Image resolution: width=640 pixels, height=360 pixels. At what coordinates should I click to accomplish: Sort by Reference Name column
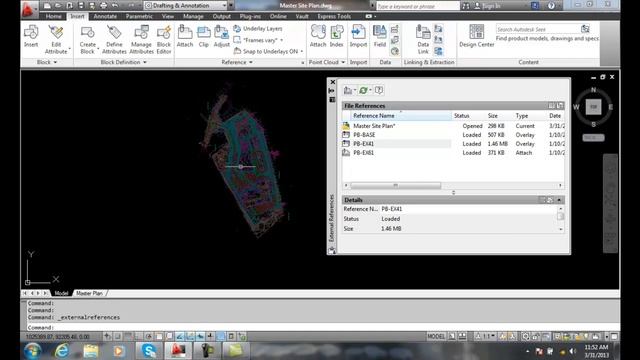(400, 116)
